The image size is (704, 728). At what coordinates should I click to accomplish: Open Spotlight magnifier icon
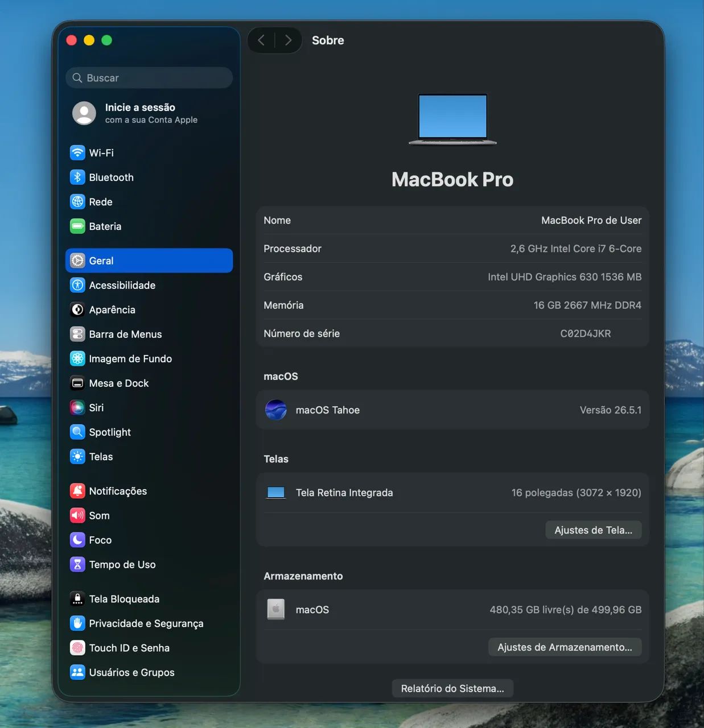77,432
